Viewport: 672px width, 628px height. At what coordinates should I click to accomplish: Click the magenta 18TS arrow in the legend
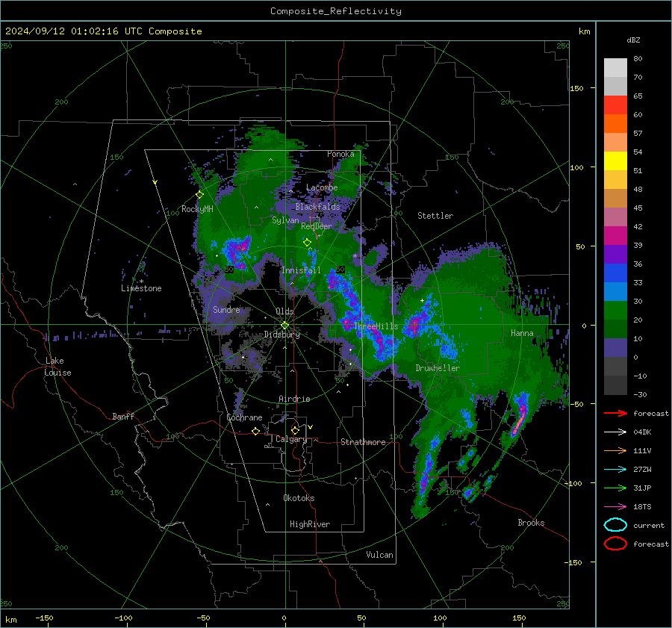pyautogui.click(x=615, y=507)
